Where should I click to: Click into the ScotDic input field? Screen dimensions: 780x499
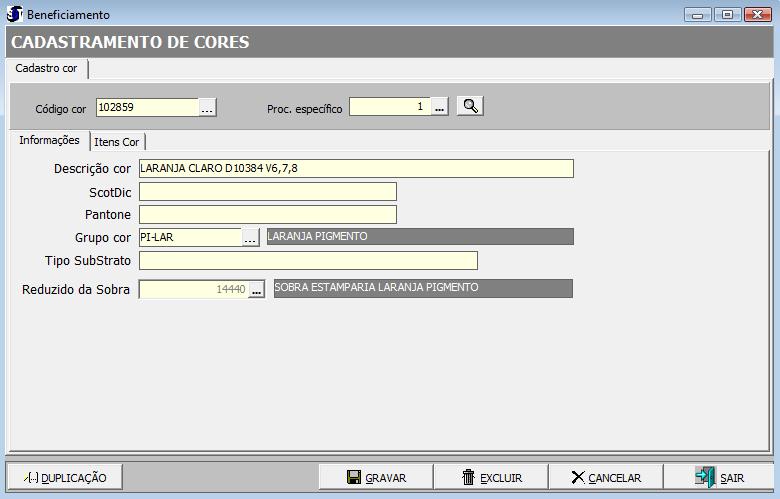pos(267,191)
